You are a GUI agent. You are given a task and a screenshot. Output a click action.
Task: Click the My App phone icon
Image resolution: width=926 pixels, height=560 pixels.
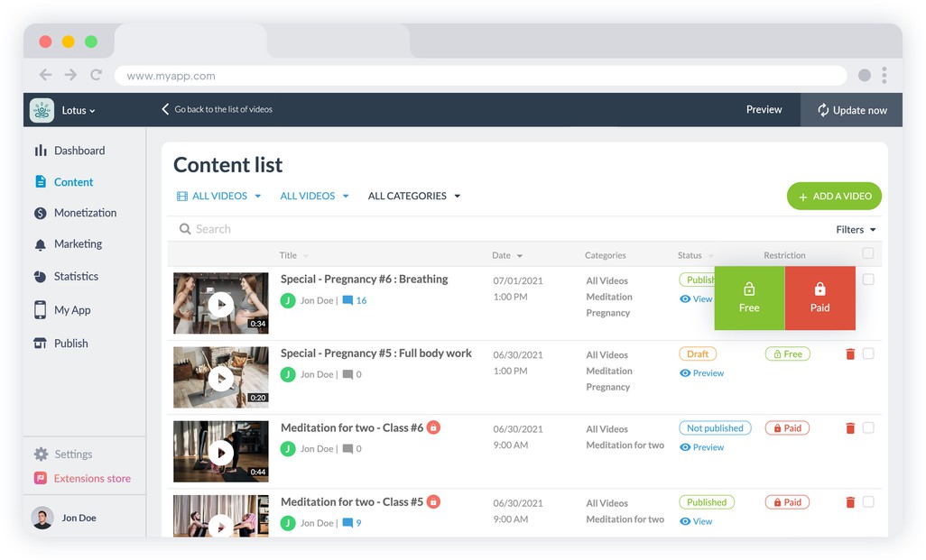tap(41, 310)
